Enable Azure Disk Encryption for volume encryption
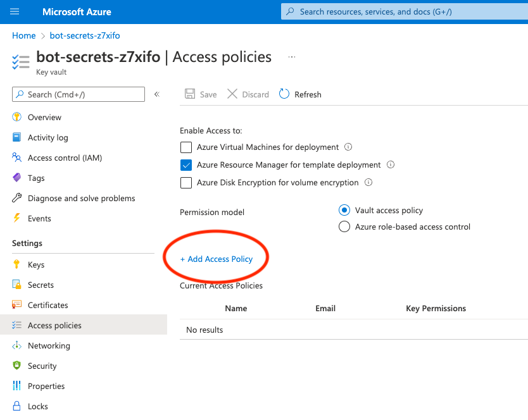 click(186, 183)
